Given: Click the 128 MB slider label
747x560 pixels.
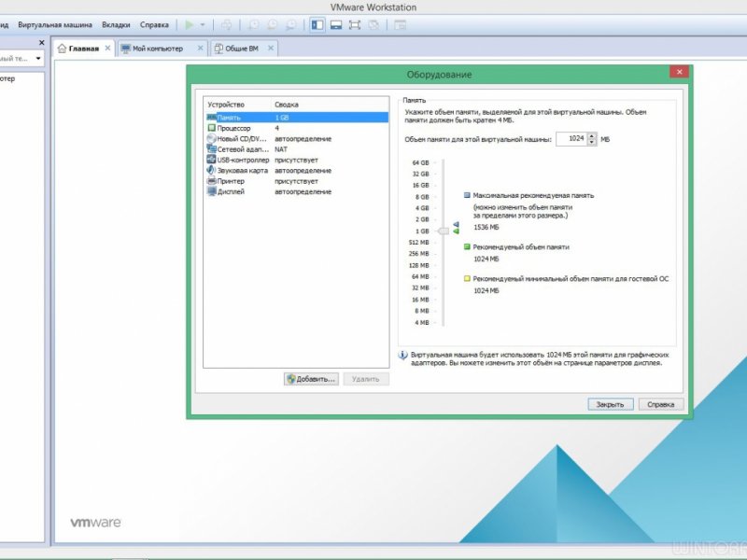Looking at the screenshot, I should click(418, 265).
